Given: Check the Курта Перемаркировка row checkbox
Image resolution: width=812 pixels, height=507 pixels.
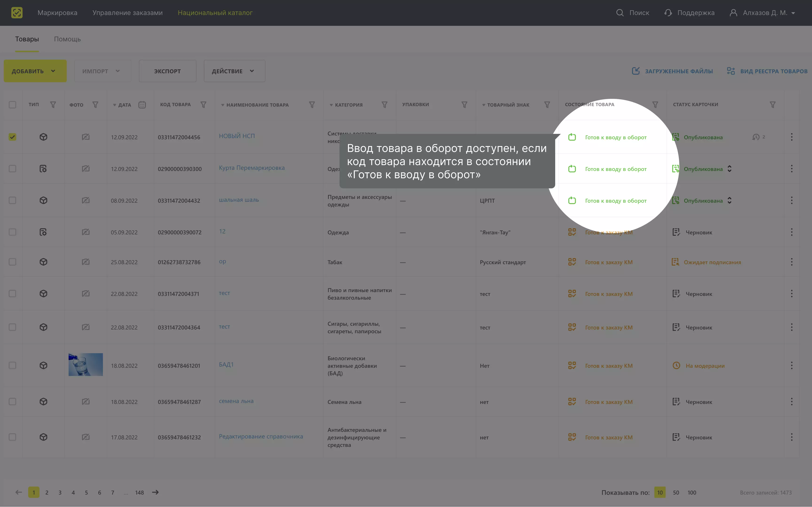Looking at the screenshot, I should coord(12,169).
